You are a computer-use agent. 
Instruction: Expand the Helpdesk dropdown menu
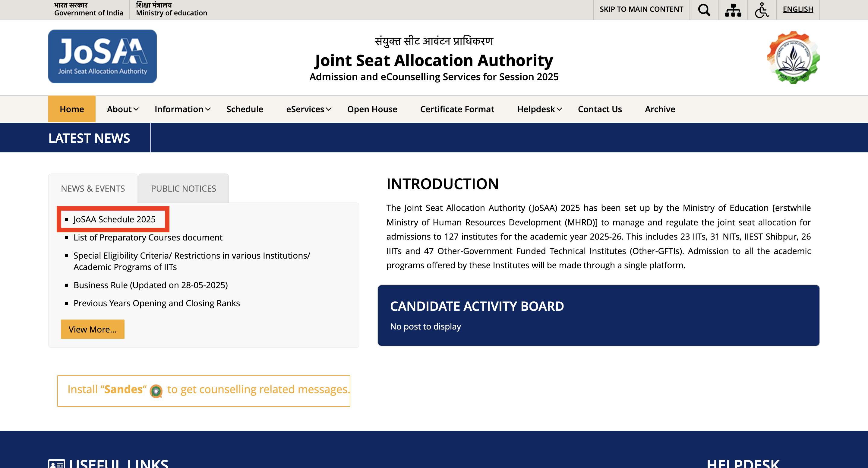539,109
